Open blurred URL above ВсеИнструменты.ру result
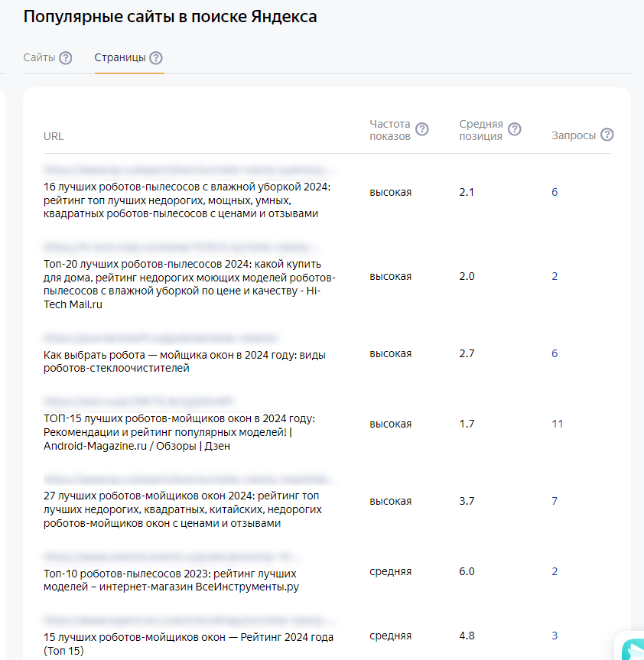Image resolution: width=644 pixels, height=660 pixels. (171, 557)
